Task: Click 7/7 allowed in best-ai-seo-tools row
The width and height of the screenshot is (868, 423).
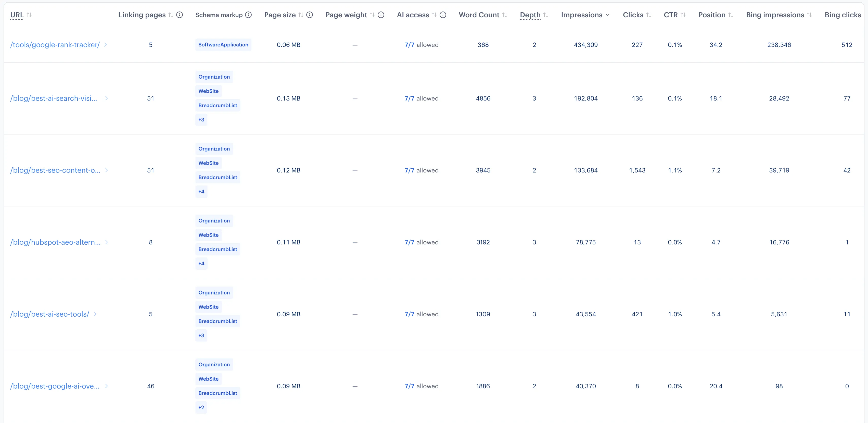Action: [422, 314]
